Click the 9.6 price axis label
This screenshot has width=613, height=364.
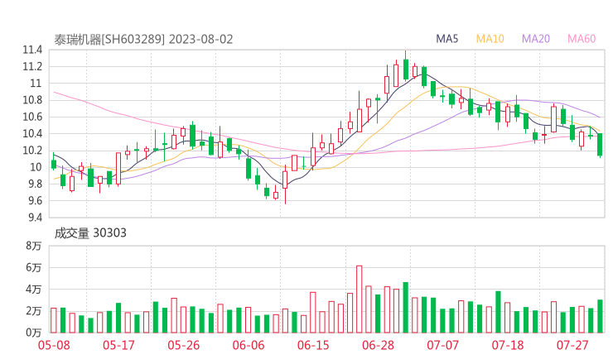pyautogui.click(x=35, y=201)
